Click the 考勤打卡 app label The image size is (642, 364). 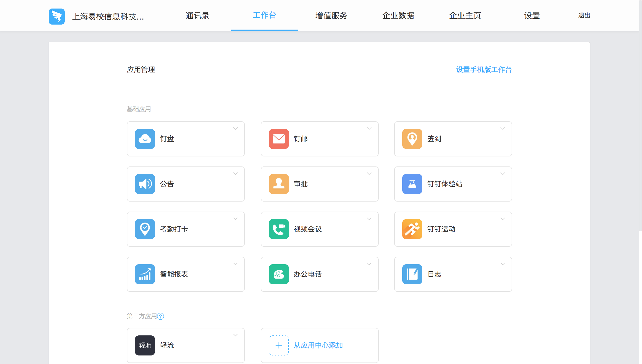tap(174, 229)
